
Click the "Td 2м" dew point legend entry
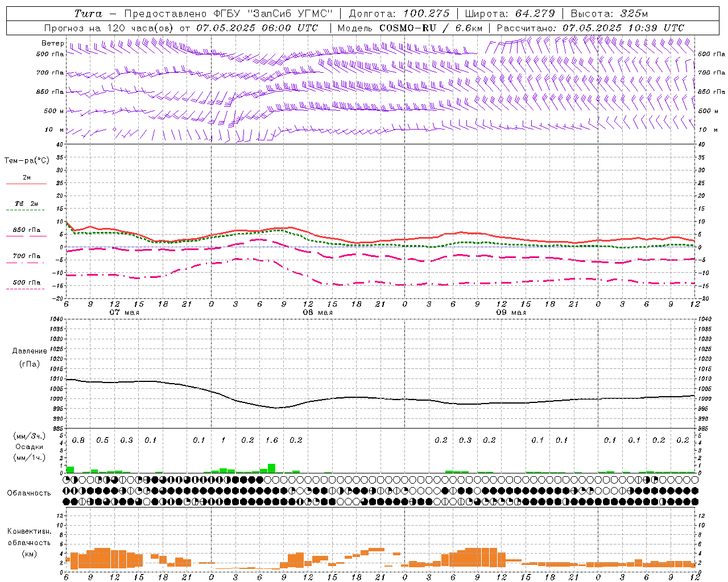[x=27, y=203]
